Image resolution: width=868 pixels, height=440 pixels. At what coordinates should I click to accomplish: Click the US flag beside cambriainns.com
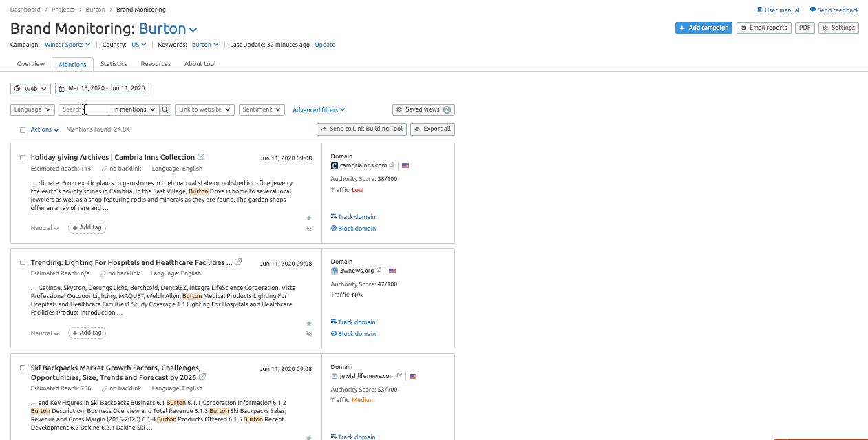405,165
